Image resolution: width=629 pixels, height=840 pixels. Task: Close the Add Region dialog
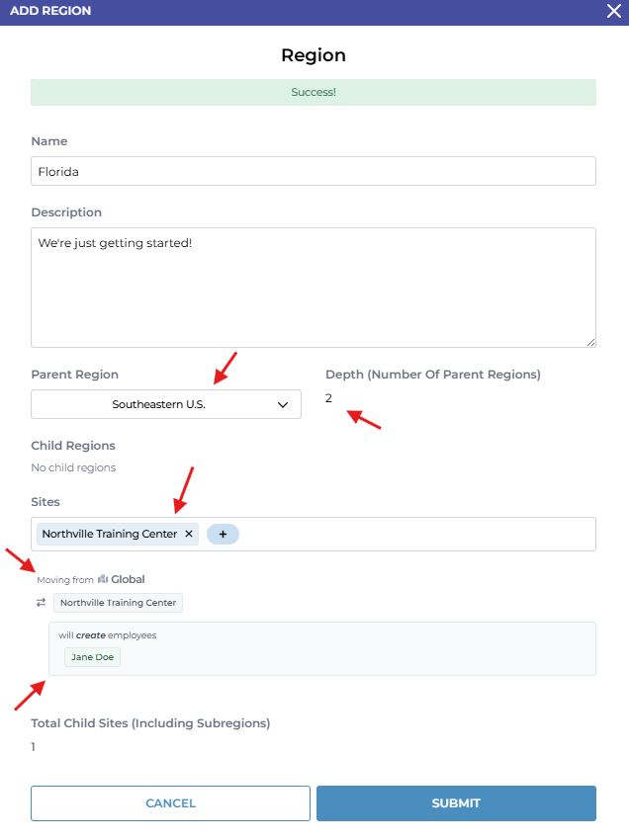613,12
